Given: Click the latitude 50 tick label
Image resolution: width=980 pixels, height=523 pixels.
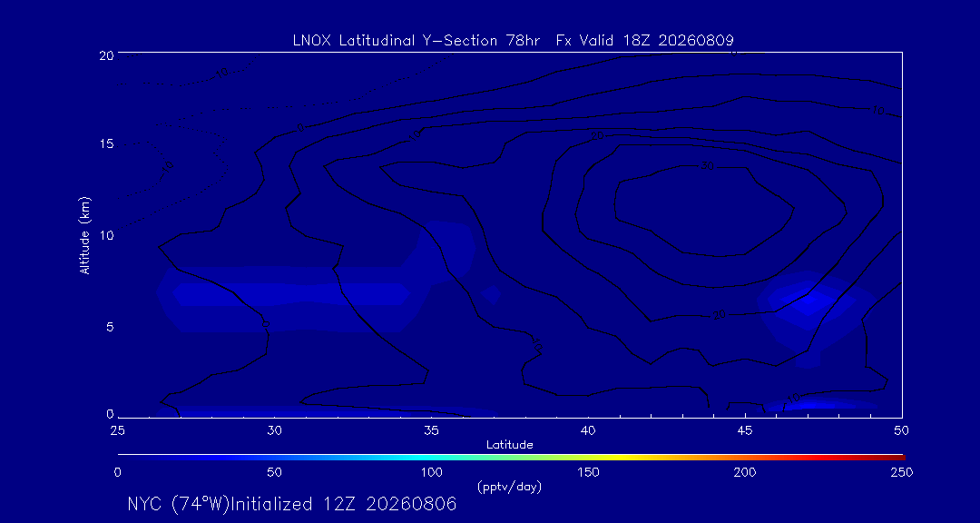Looking at the screenshot, I should pos(901,429).
